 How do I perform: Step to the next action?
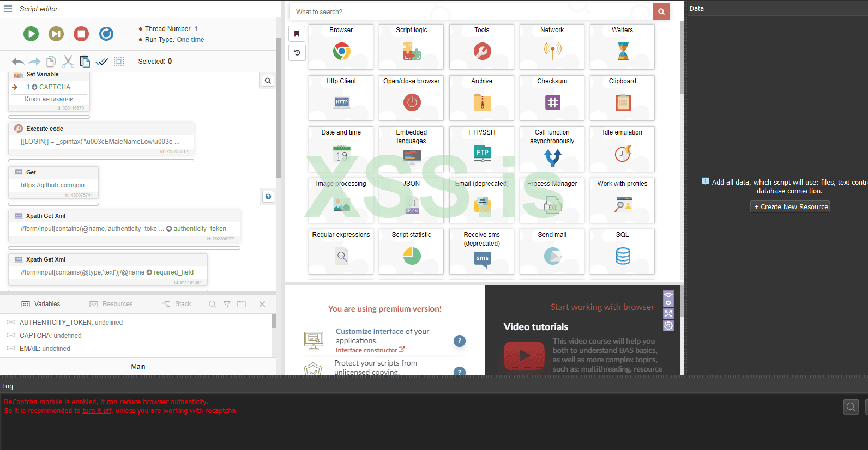(56, 34)
